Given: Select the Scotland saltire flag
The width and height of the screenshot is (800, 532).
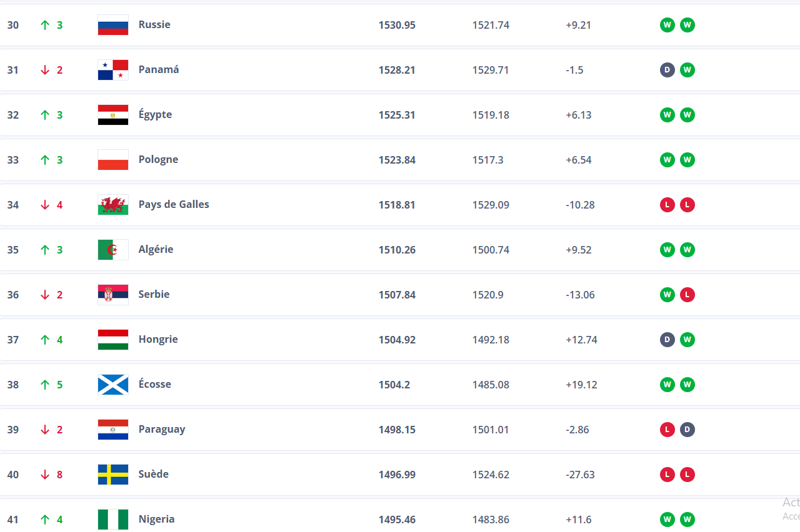Looking at the screenshot, I should coord(113,385).
